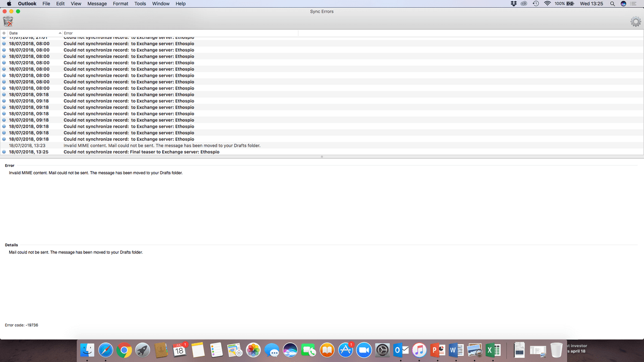Image resolution: width=644 pixels, height=362 pixels.
Task: Open the Message menu
Action: coord(97,3)
